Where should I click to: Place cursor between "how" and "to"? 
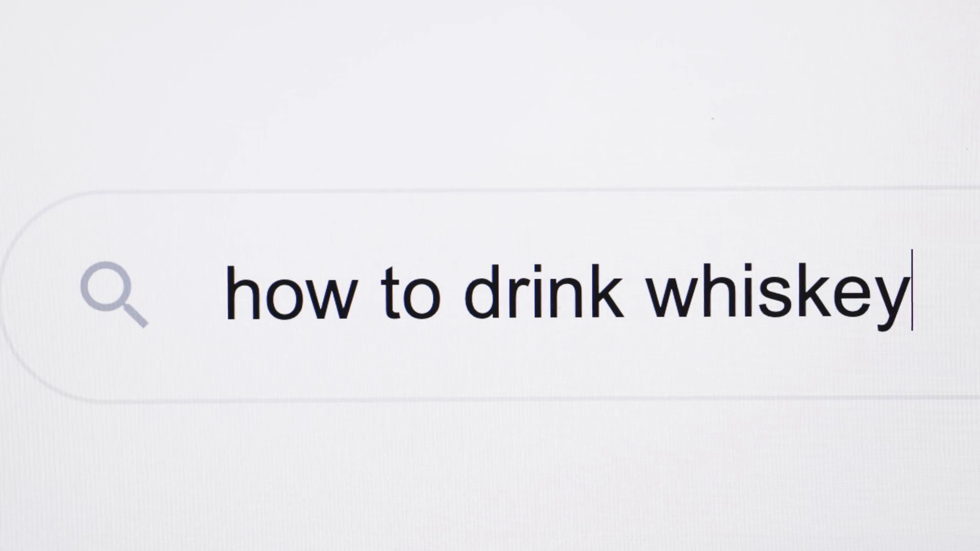pos(368,293)
